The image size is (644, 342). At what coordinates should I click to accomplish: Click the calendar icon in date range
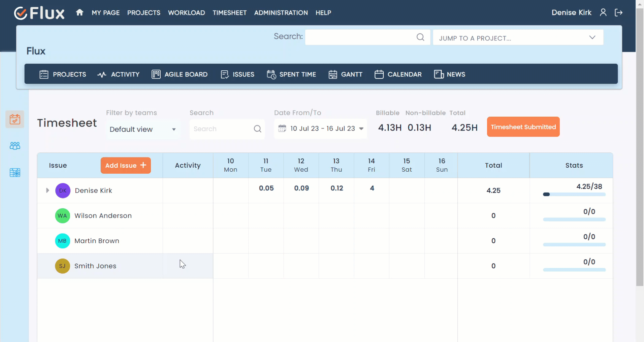click(x=282, y=128)
